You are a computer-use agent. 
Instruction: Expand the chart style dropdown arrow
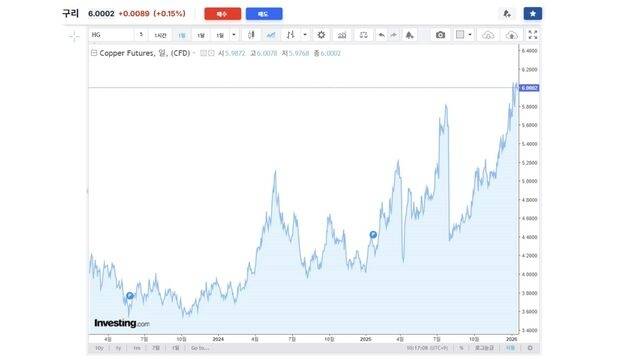tap(305, 35)
